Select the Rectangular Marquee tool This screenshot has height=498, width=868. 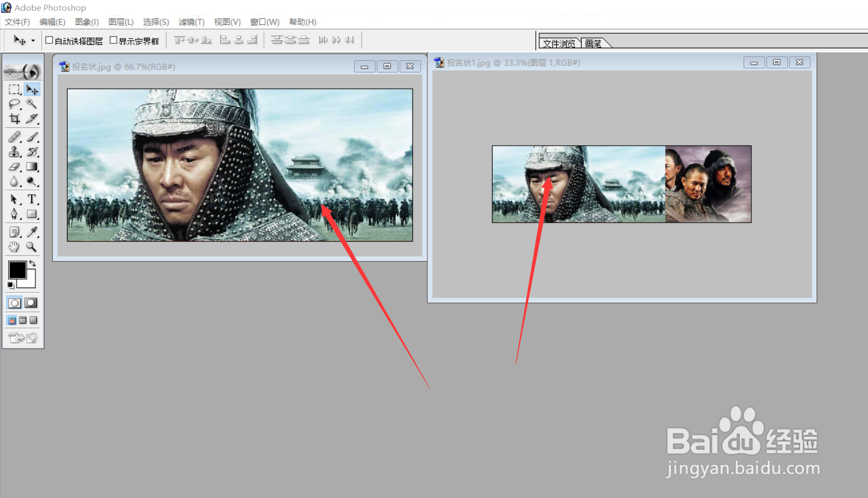click(14, 89)
